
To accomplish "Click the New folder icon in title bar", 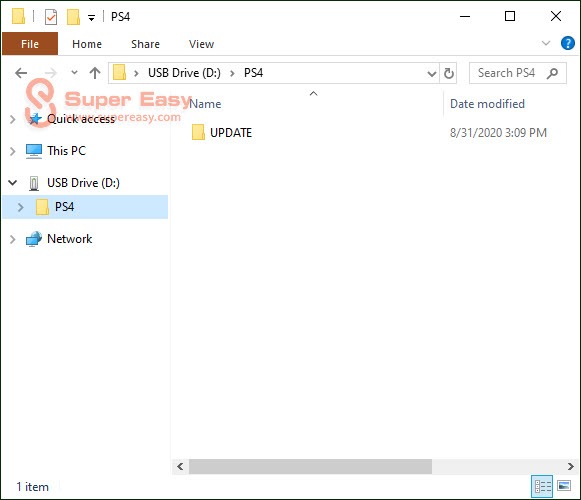I will coord(73,17).
